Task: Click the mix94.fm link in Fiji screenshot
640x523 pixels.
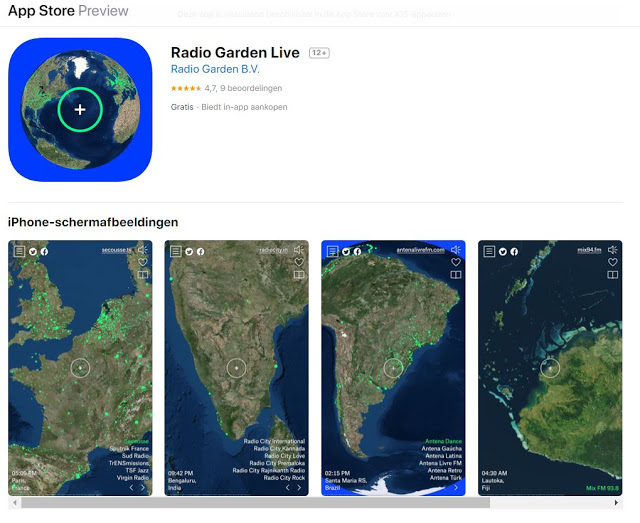Action: pos(589,250)
